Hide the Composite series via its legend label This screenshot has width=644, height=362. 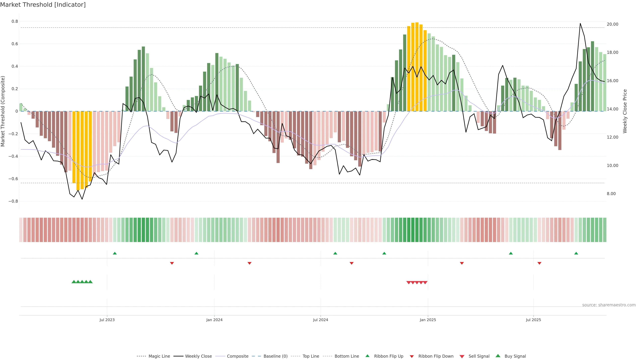coord(237,356)
